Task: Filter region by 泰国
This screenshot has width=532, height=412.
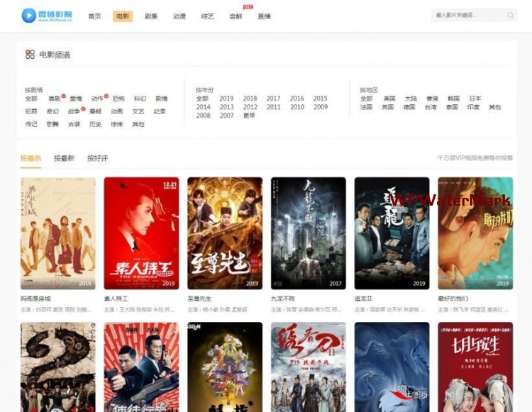Action: (x=452, y=107)
